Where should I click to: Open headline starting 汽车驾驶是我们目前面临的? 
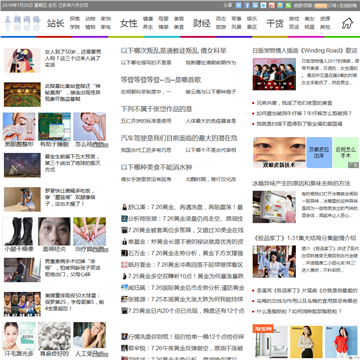[x=179, y=138]
